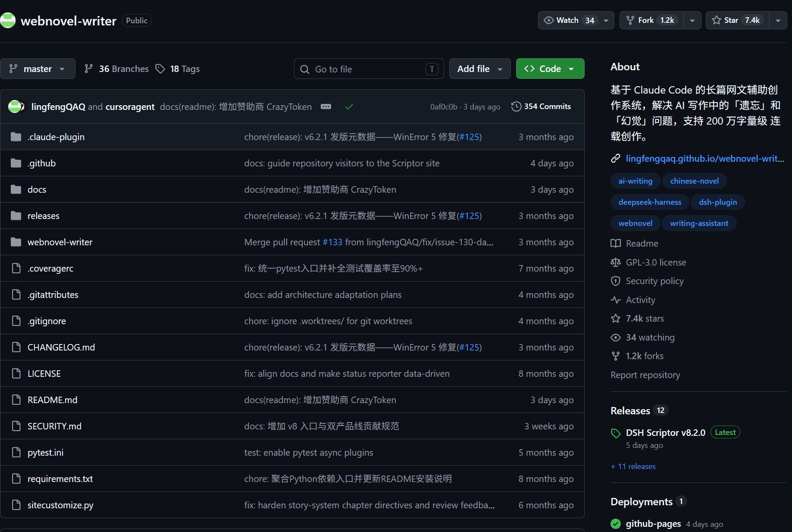792x532 pixels.
Task: Open the + 11 releases link
Action: click(633, 466)
